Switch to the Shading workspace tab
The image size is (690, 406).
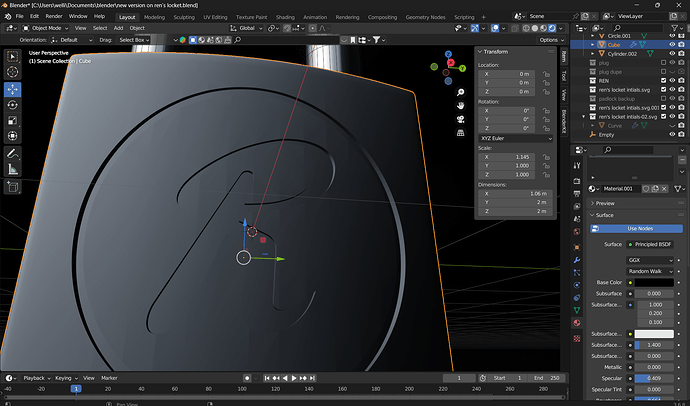point(285,17)
